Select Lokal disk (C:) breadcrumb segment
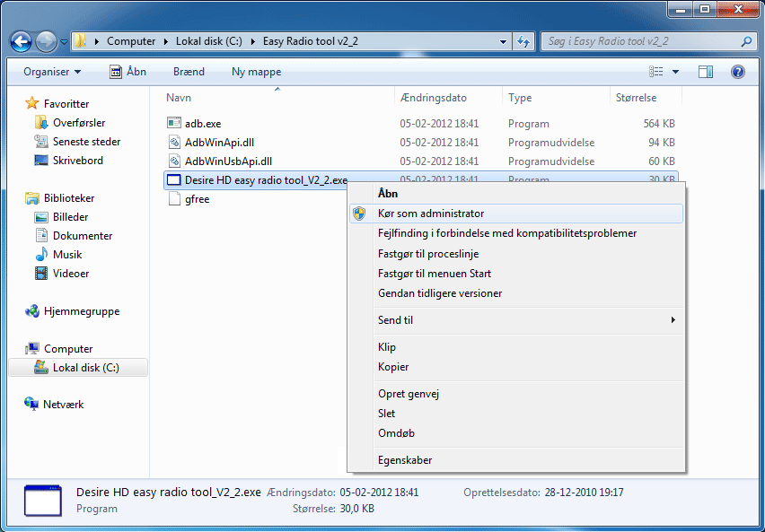The width and height of the screenshot is (765, 532). coord(209,41)
